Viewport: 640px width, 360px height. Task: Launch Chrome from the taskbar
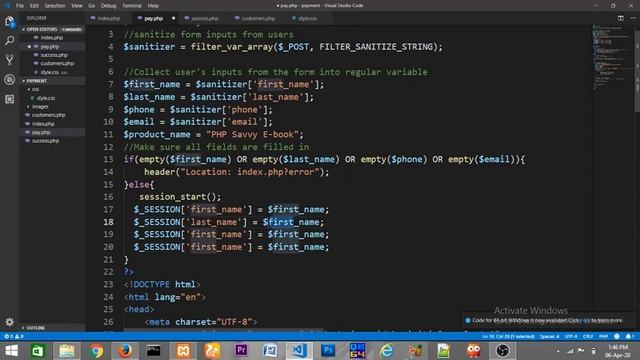click(96, 351)
